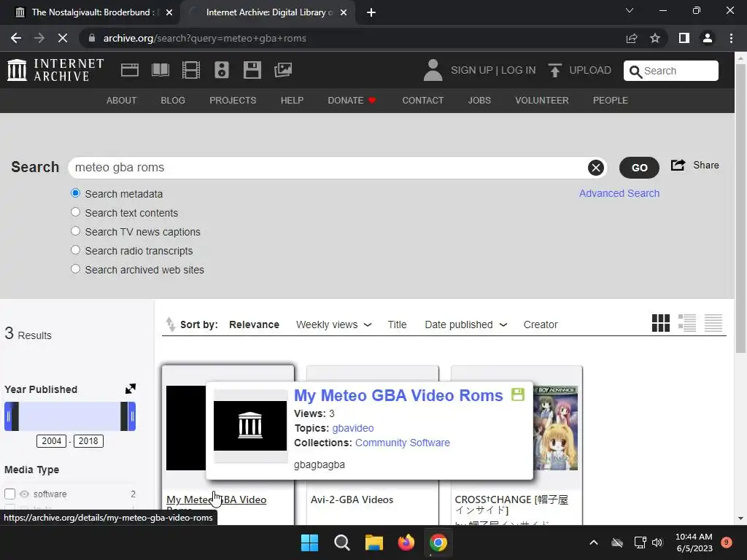
Task: Open Windows Start menu
Action: coord(309,542)
